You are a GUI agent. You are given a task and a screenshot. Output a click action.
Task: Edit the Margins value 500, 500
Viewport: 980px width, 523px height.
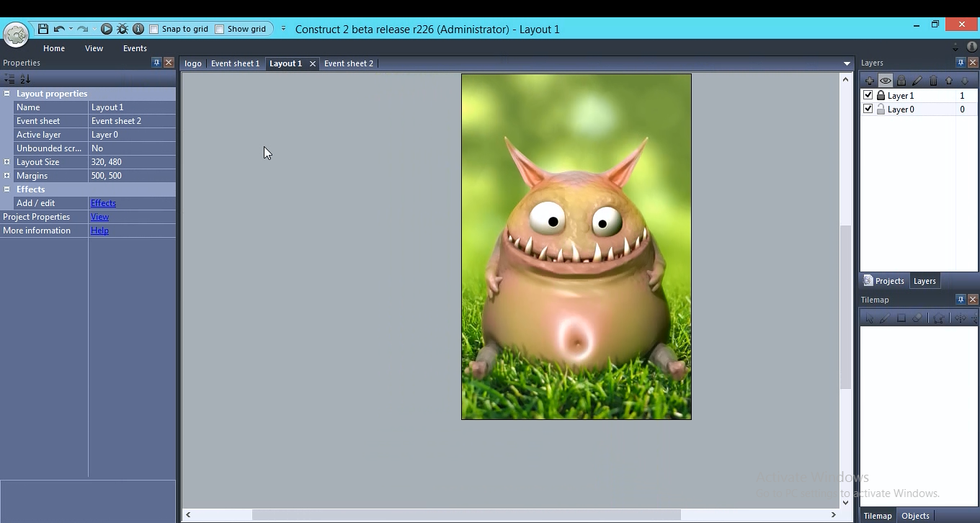click(x=132, y=176)
